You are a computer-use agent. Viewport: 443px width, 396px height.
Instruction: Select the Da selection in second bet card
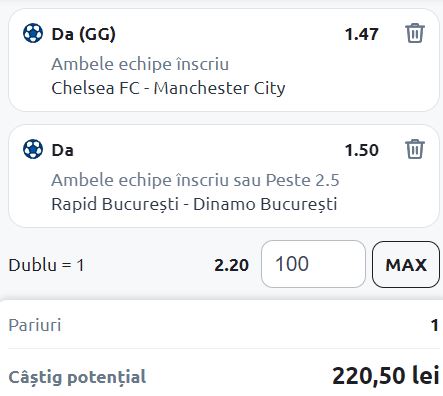62,150
